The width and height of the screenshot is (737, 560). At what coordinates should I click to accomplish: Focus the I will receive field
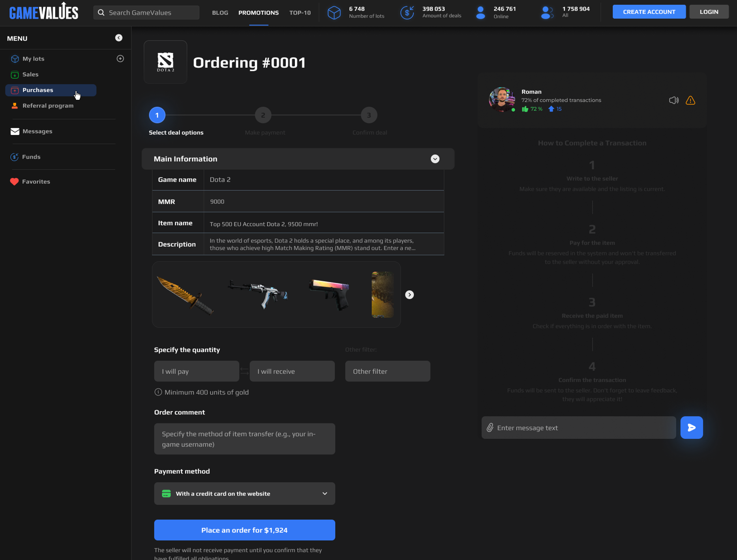pyautogui.click(x=292, y=371)
